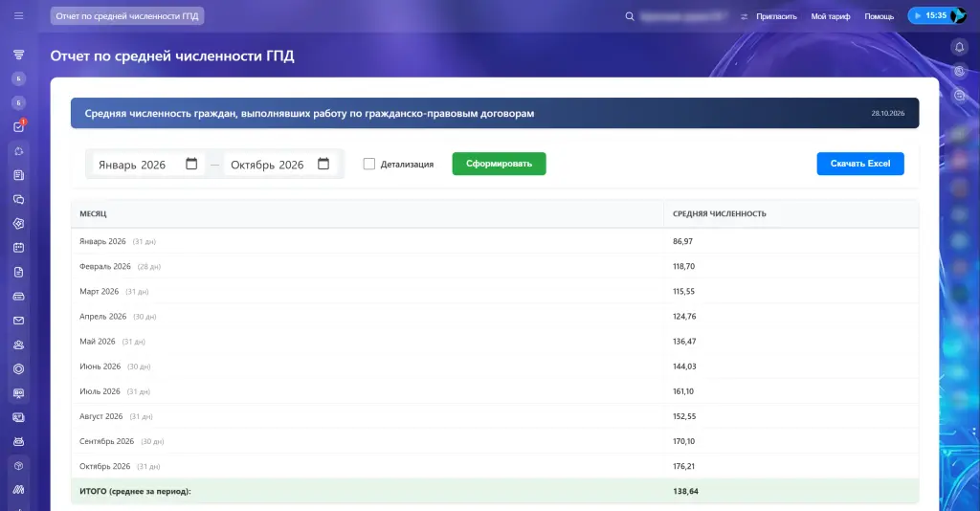This screenshot has width=980, height=511.
Task: Click the value 161,10
Action: click(683, 391)
